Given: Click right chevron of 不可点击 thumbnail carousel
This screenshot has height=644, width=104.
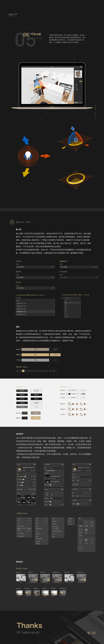Looking at the screenshot, I should 88,414.
